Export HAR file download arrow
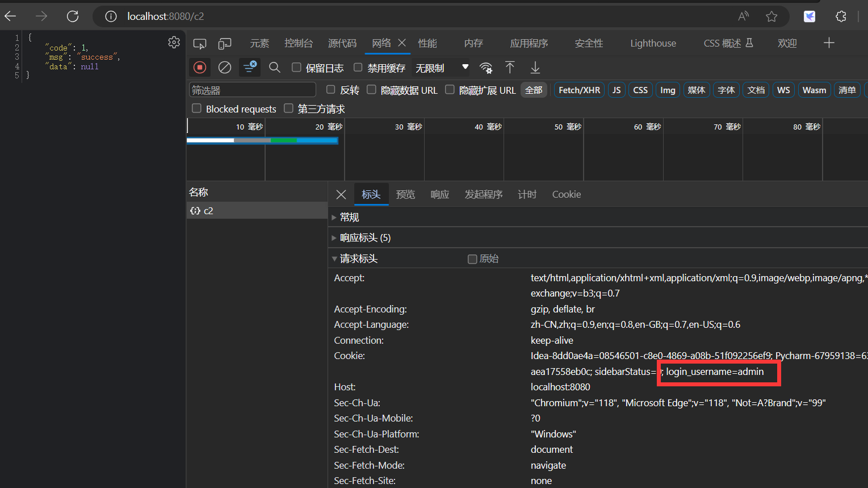Image resolution: width=868 pixels, height=488 pixels. point(535,68)
